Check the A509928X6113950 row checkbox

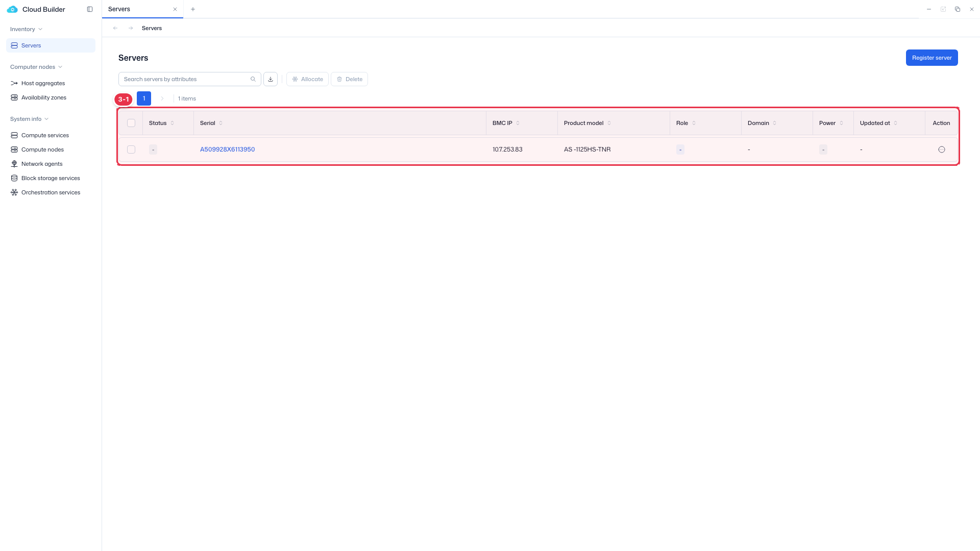131,149
